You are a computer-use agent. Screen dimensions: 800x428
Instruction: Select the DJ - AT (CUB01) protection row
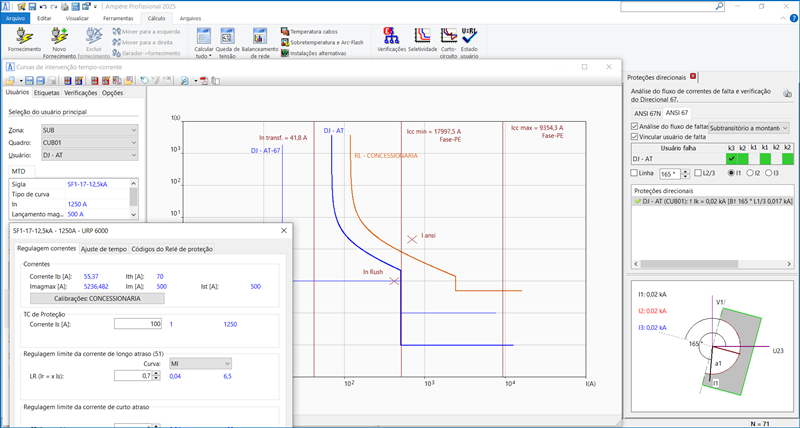pyautogui.click(x=713, y=202)
